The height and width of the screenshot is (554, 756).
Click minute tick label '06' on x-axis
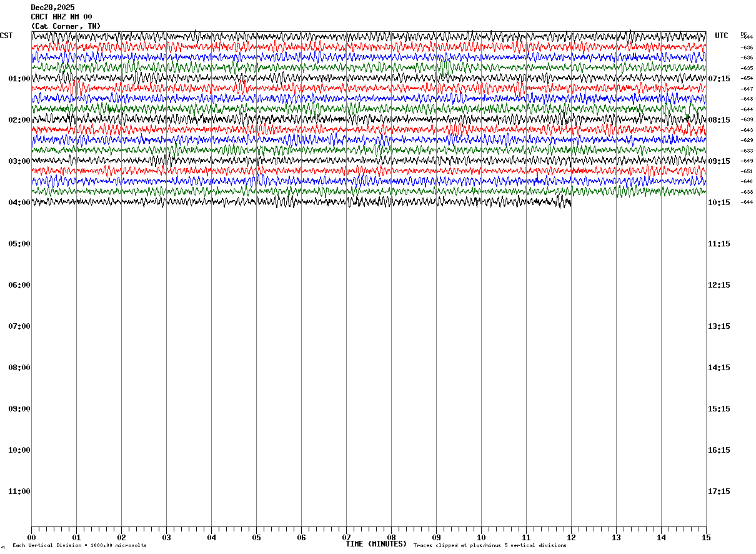301,538
